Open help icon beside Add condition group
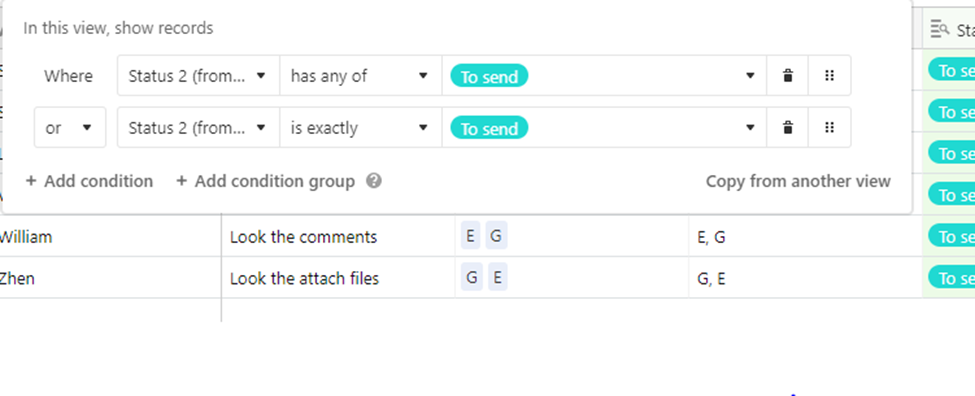 (373, 181)
